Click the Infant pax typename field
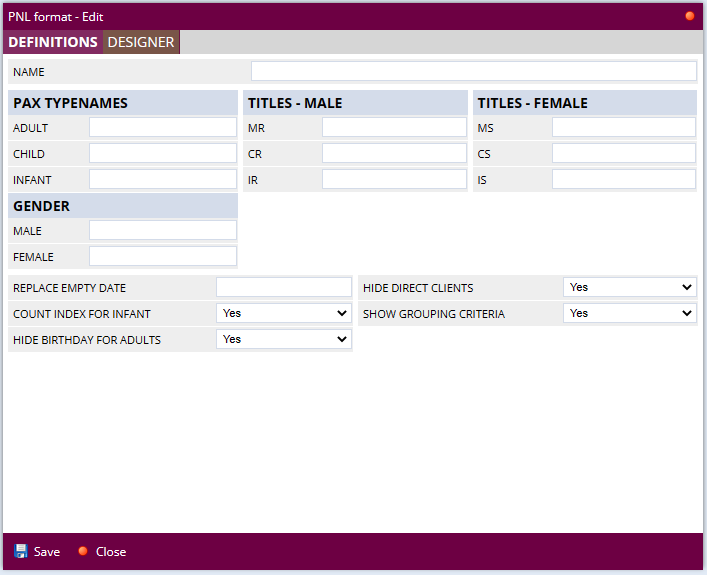707x575 pixels. tap(163, 180)
